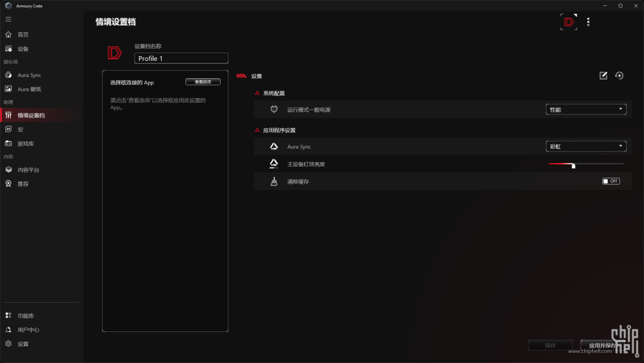Click the brightness icon beside 主设备灯效亮度
Image resolution: width=644 pixels, height=363 pixels.
274,164
